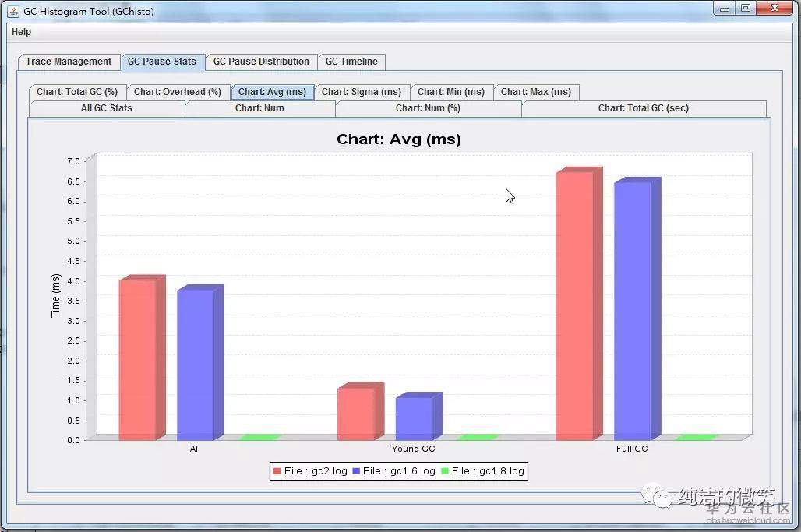Click the 'File : gc1.8.log' legend text
The image size is (801, 532).
point(489,471)
